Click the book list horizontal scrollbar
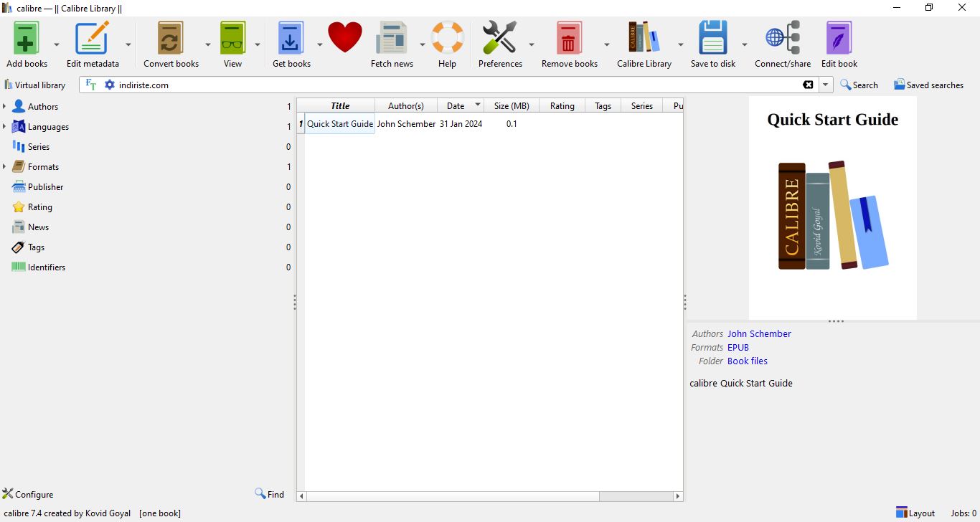The width and height of the screenshot is (980, 522). coord(453,496)
